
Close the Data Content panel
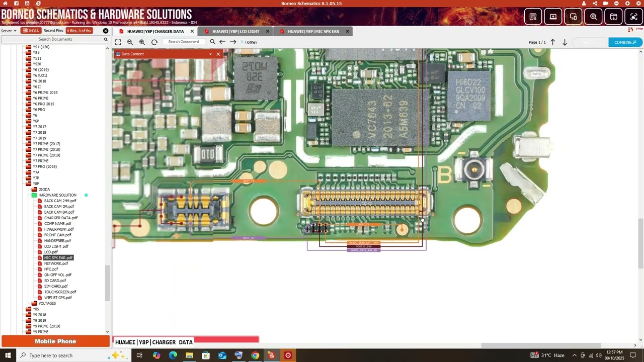[x=218, y=54]
